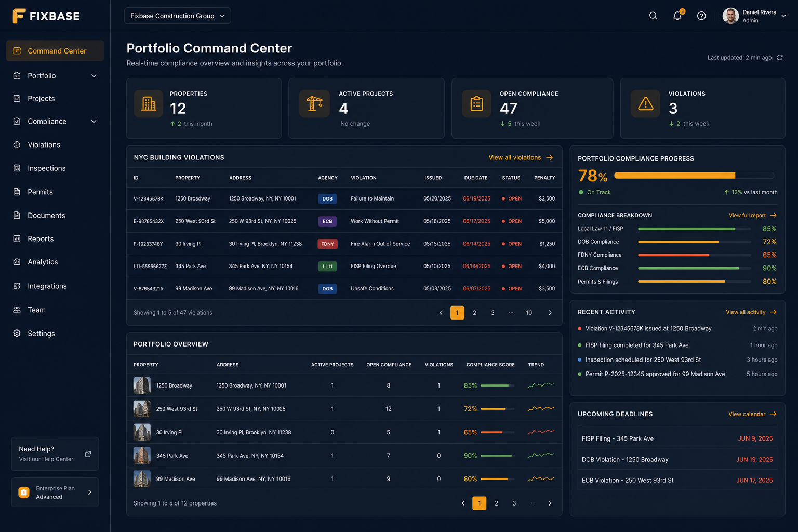The width and height of the screenshot is (798, 532).
Task: Go to properties page 3
Action: click(x=514, y=503)
